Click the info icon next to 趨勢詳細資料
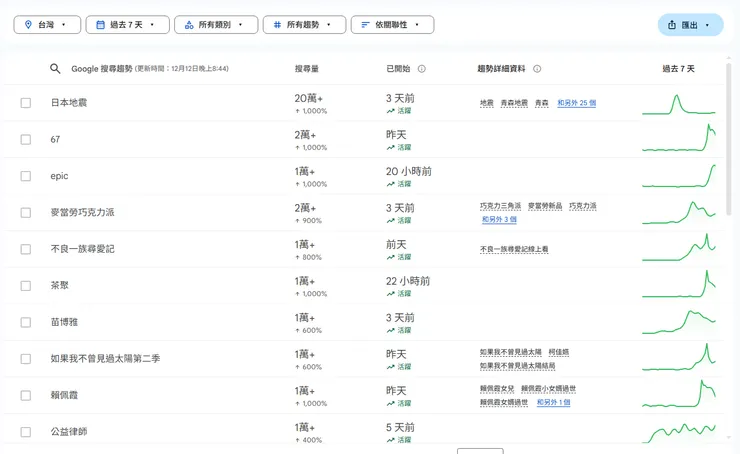The width and height of the screenshot is (740, 454). point(537,69)
